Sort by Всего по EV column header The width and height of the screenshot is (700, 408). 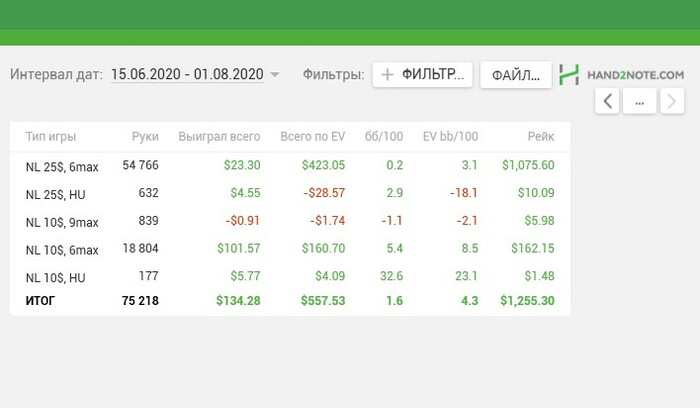click(x=312, y=136)
